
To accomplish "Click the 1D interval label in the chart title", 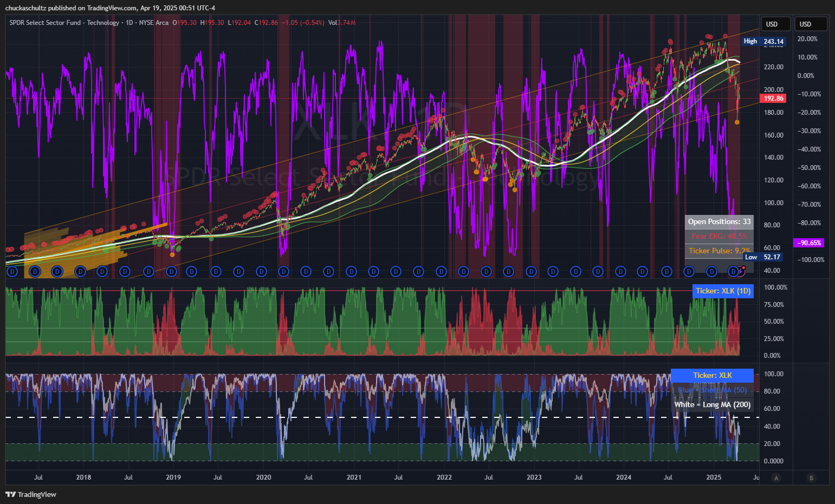I will [129, 23].
